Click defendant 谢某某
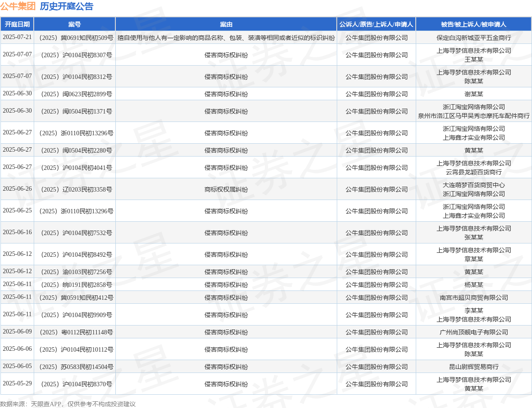The height and width of the screenshot is (408, 532). [473, 94]
